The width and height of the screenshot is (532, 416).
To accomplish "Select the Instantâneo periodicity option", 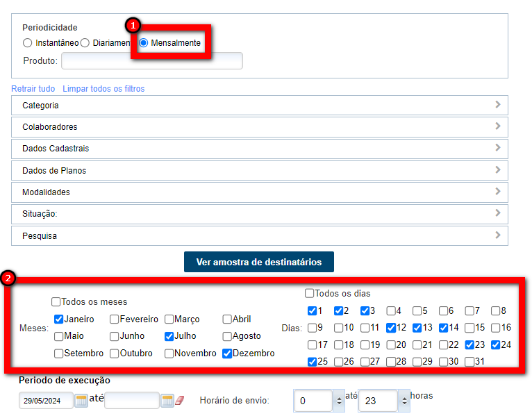I will coord(27,43).
